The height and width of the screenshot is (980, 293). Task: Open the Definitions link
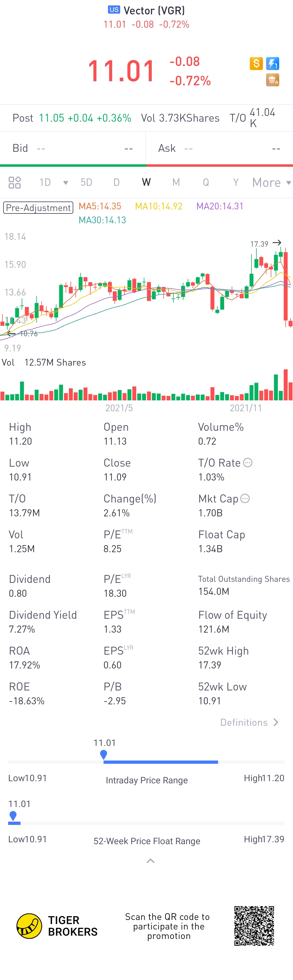coord(249,722)
